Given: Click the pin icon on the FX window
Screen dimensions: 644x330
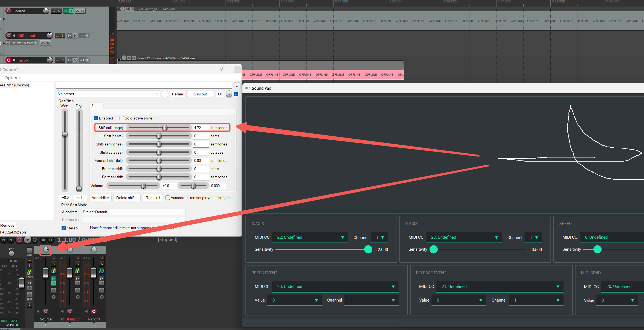Looking at the screenshot, I should 222,69.
